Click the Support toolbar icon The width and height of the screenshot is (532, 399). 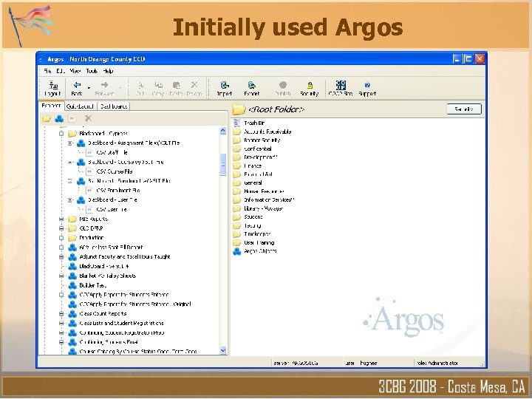[367, 85]
